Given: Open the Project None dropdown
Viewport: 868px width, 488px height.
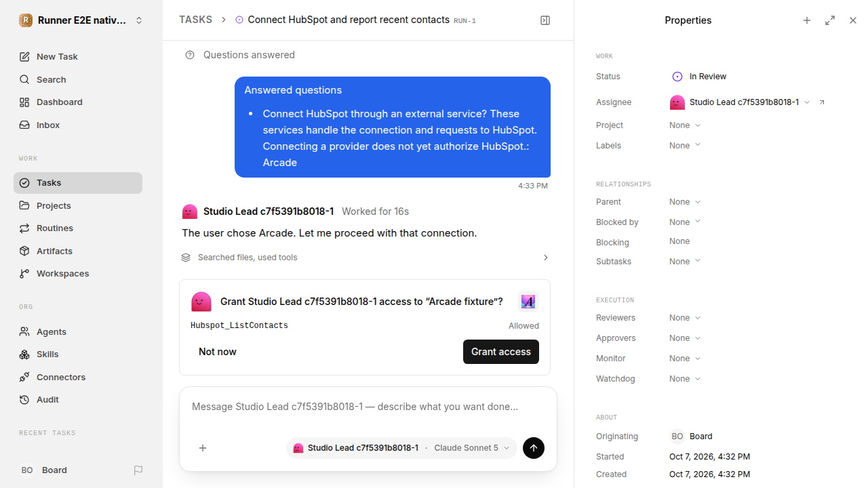Looking at the screenshot, I should coord(685,125).
